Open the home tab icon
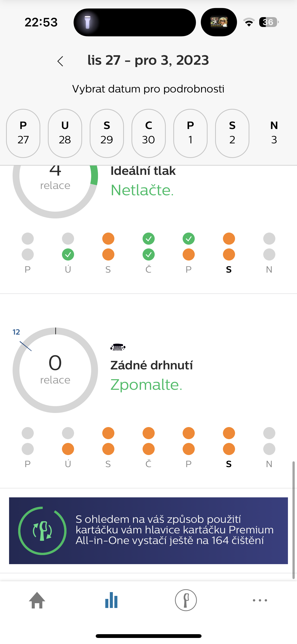The height and width of the screenshot is (644, 297). (x=37, y=600)
